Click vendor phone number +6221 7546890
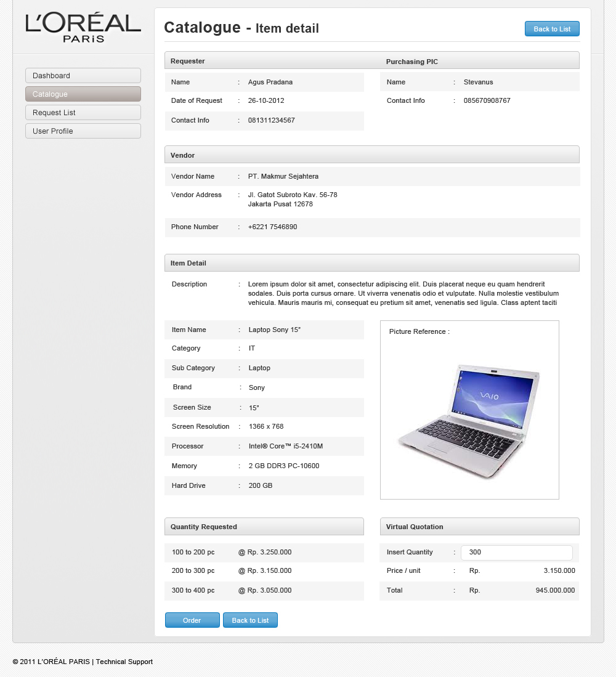Screen dimensions: 616x677 [x=272, y=227]
